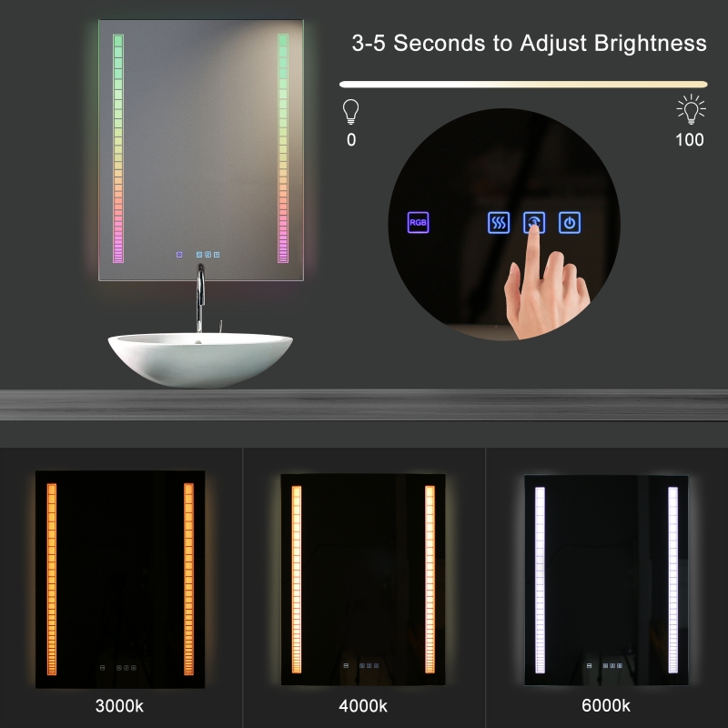Tap the RGB touch button in the circle
The width and height of the screenshot is (728, 728).
point(418,222)
